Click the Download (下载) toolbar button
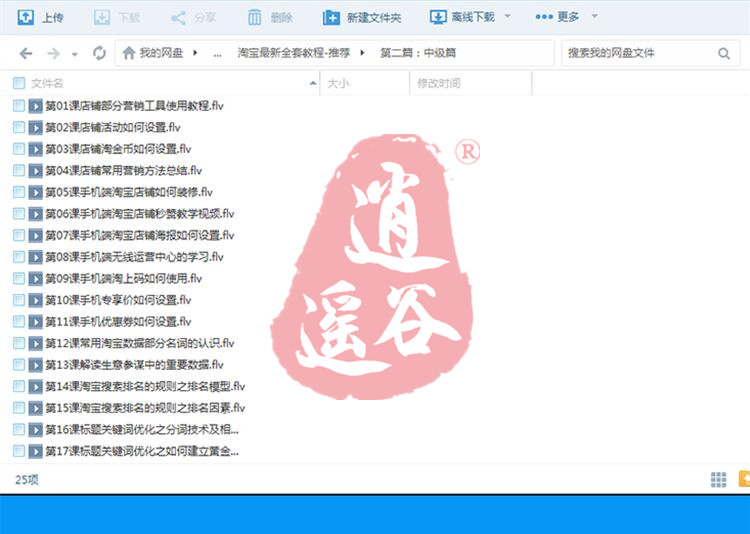The height and width of the screenshot is (534, 750). point(117,18)
